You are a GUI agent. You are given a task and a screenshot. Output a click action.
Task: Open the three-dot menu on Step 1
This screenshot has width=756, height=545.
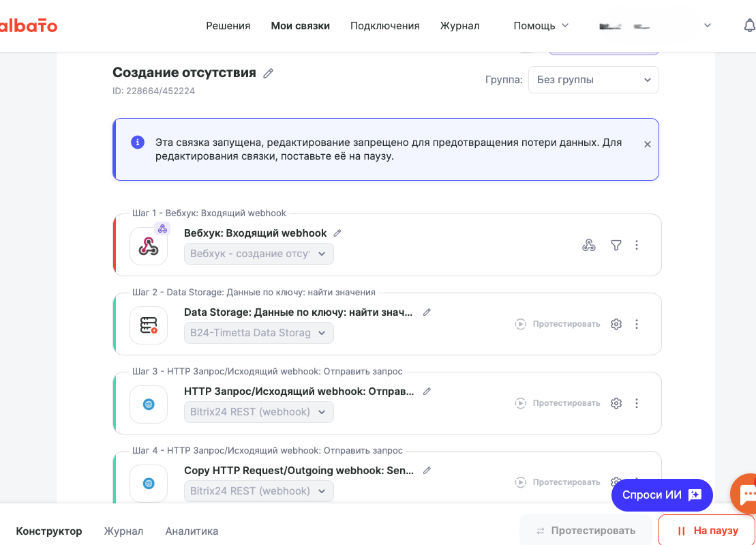(637, 245)
